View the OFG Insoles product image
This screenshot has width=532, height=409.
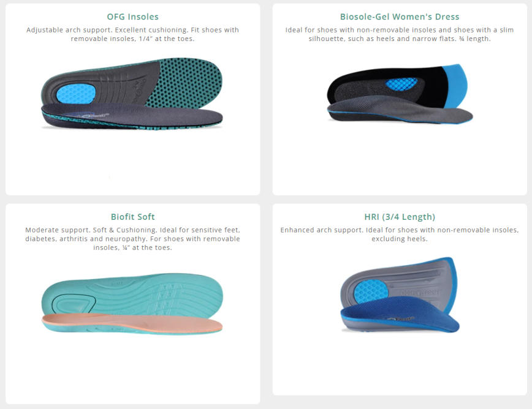click(x=132, y=94)
